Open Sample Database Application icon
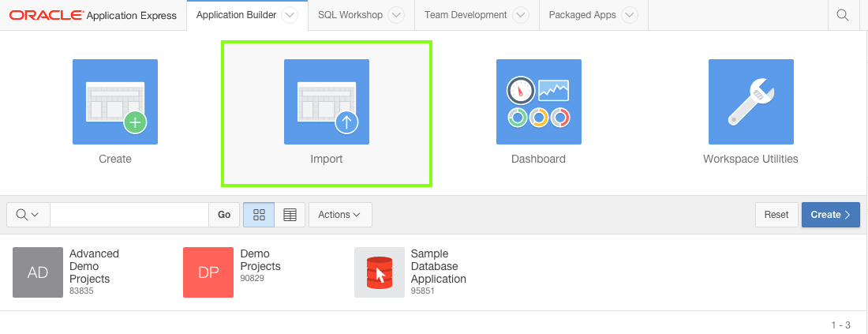This screenshot has height=334, width=868. pyautogui.click(x=380, y=272)
